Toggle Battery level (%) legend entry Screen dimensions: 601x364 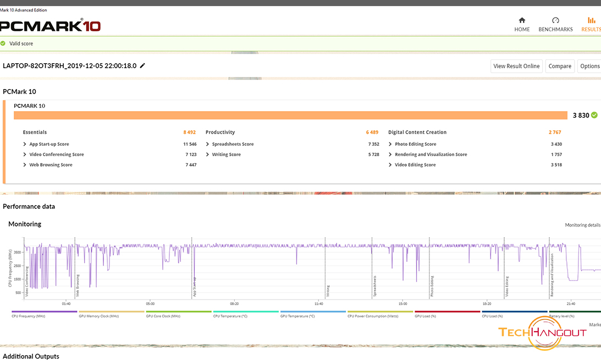click(x=575, y=314)
